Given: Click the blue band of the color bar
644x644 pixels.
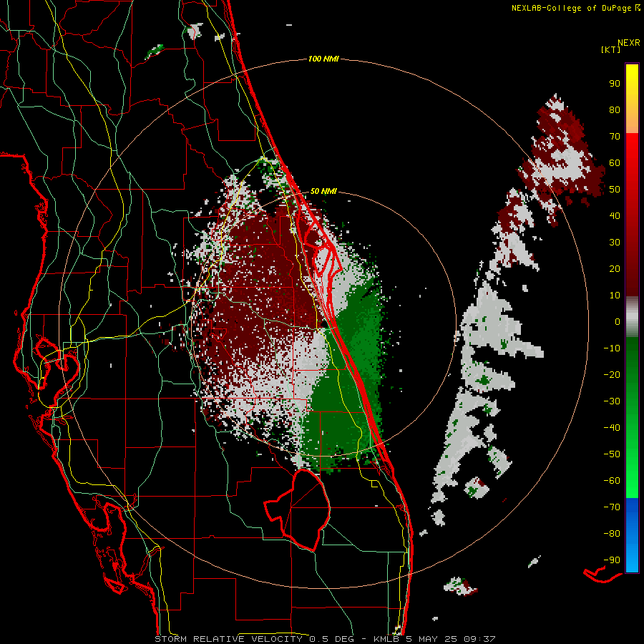Looking at the screenshot, I should [632, 535].
